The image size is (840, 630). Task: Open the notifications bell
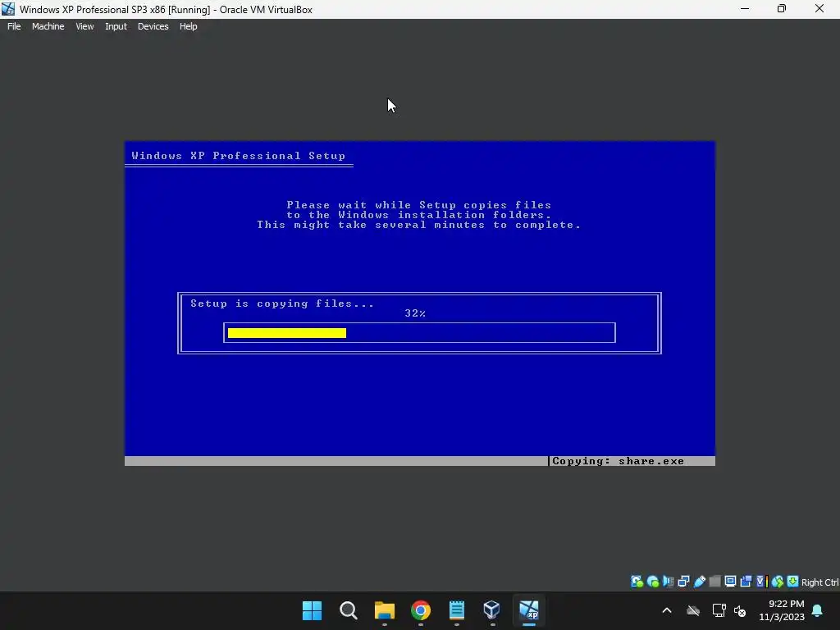818,610
